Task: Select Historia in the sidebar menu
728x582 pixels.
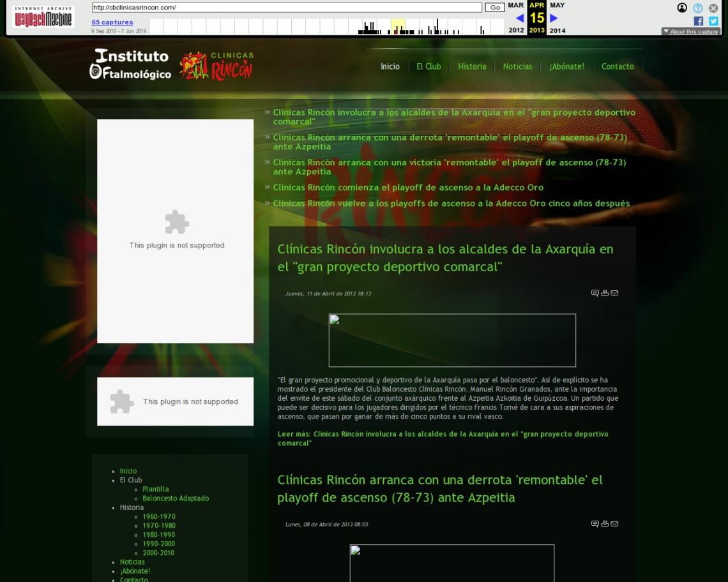Action: point(132,507)
